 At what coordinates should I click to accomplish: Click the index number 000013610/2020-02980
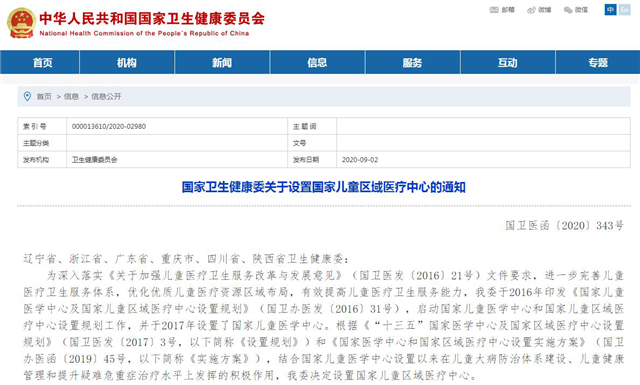[x=109, y=127]
